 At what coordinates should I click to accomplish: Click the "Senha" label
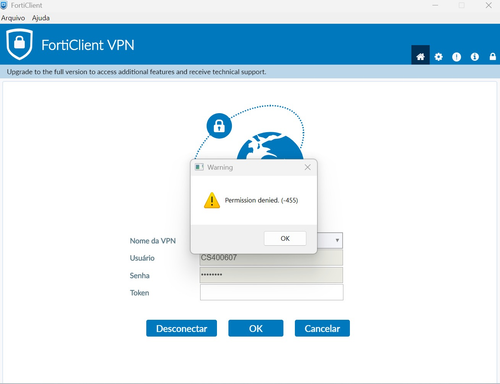click(139, 275)
